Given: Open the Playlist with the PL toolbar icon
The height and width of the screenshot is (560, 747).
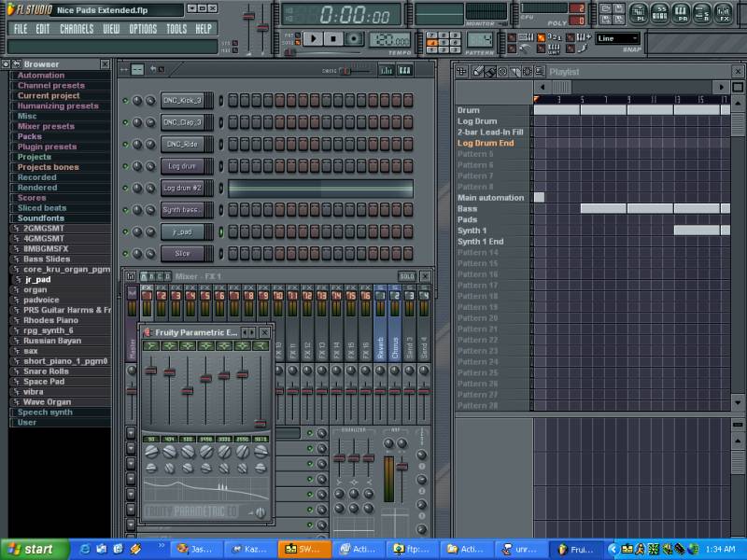Looking at the screenshot, I should (638, 12).
